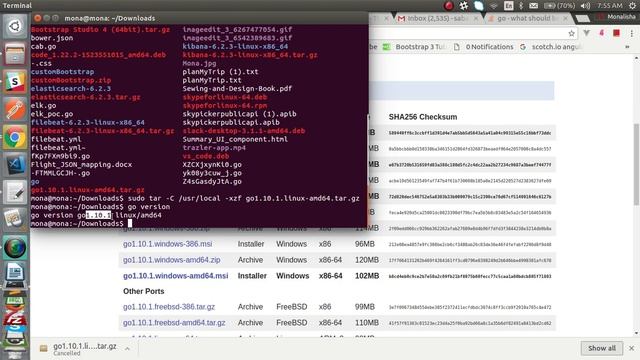Click the '102MB' size for windows-amd64.msi
640x360 pixels.
coord(367,276)
